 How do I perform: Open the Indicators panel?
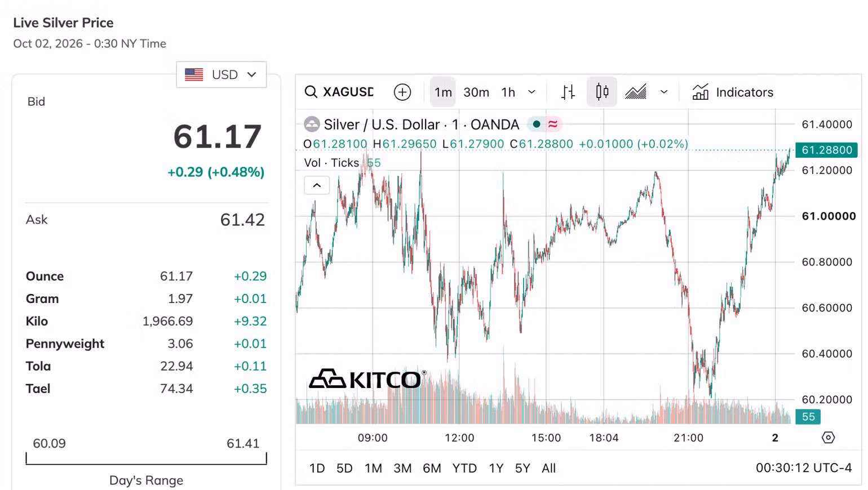(733, 92)
